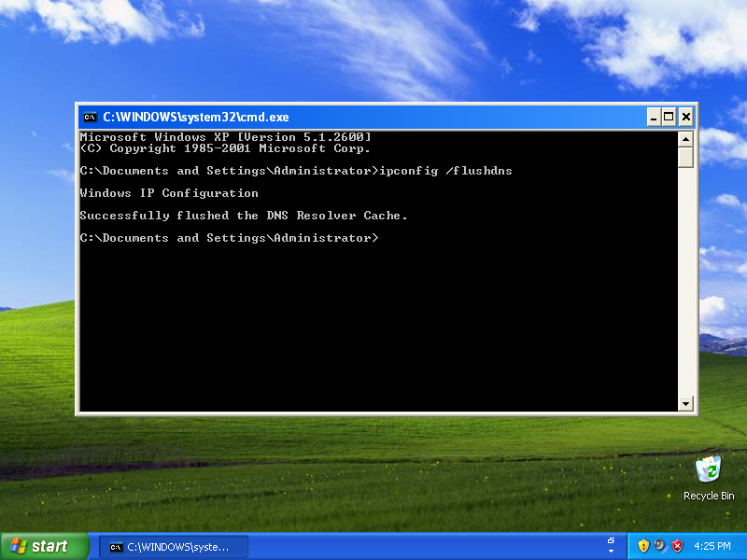Open the cmd.exe title bar system icon
Screen dimensions: 747x560
90,117
